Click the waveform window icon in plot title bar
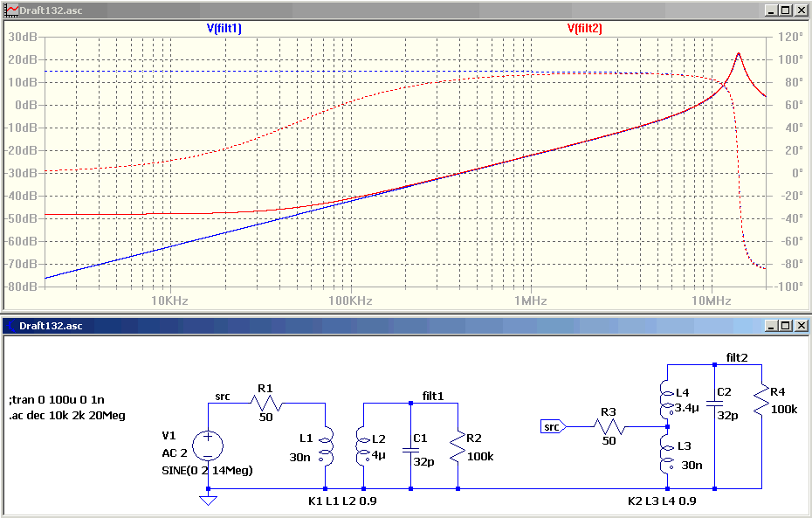This screenshot has height=518, width=812. [10, 10]
